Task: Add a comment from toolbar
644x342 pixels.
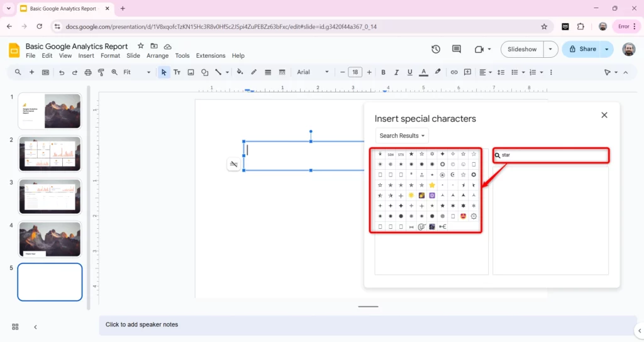Action: (467, 72)
